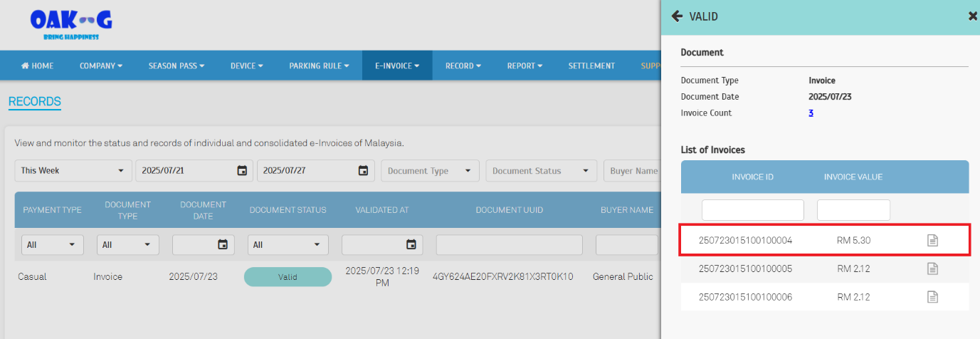Open document icon for invoice 250723015100100006

tap(932, 296)
